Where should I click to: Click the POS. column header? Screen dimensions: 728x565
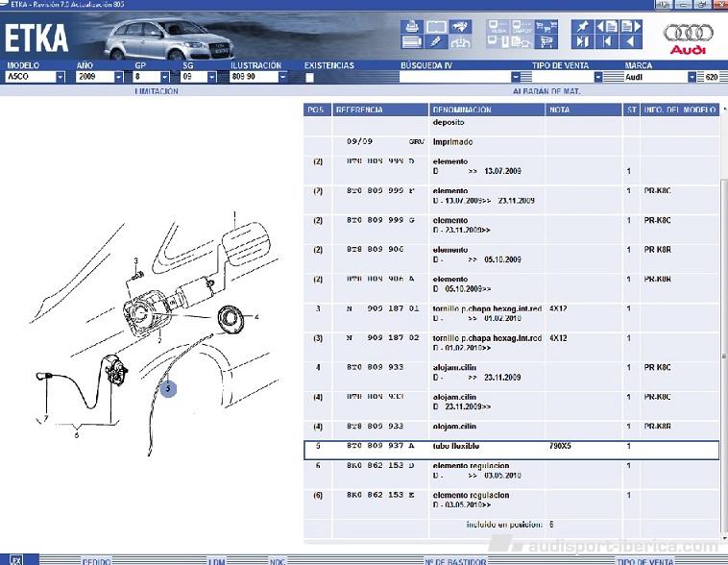click(317, 110)
